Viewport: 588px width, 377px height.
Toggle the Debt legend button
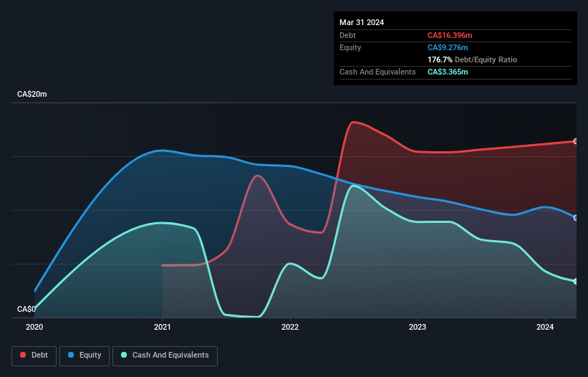[x=34, y=355]
